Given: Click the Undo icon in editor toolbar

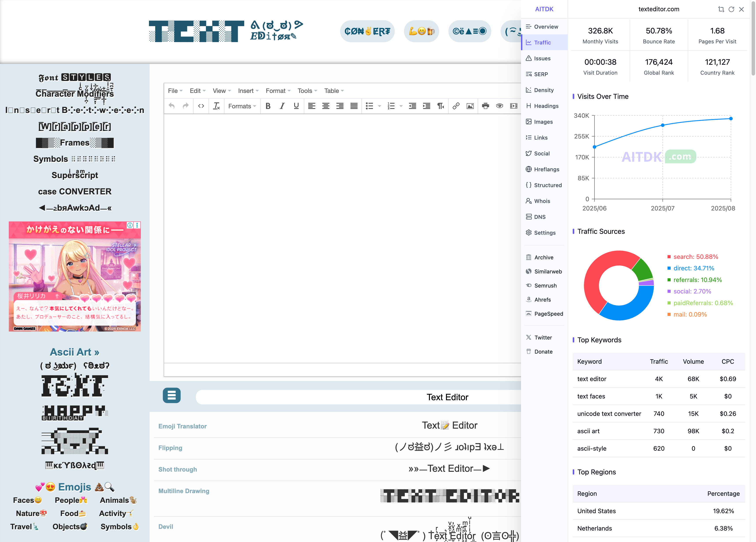Looking at the screenshot, I should pyautogui.click(x=172, y=106).
